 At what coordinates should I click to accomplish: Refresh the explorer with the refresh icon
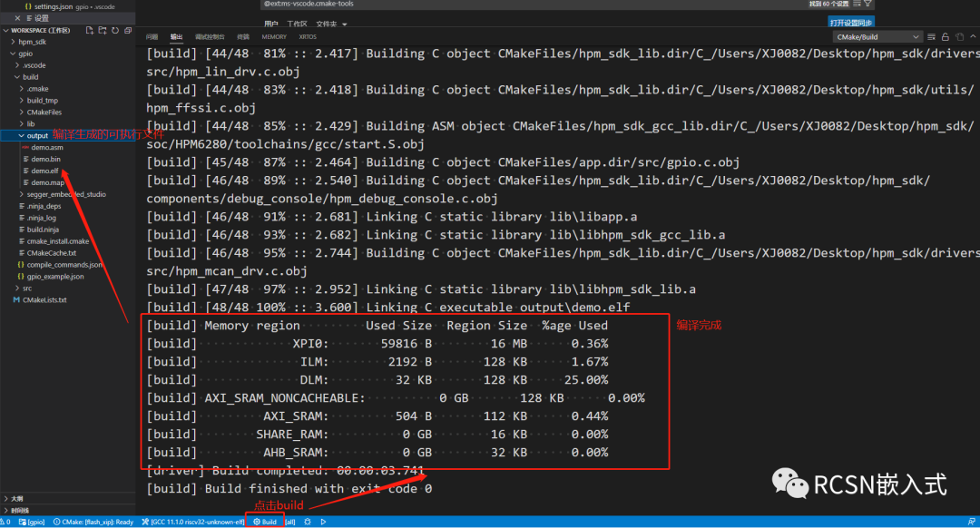click(115, 30)
